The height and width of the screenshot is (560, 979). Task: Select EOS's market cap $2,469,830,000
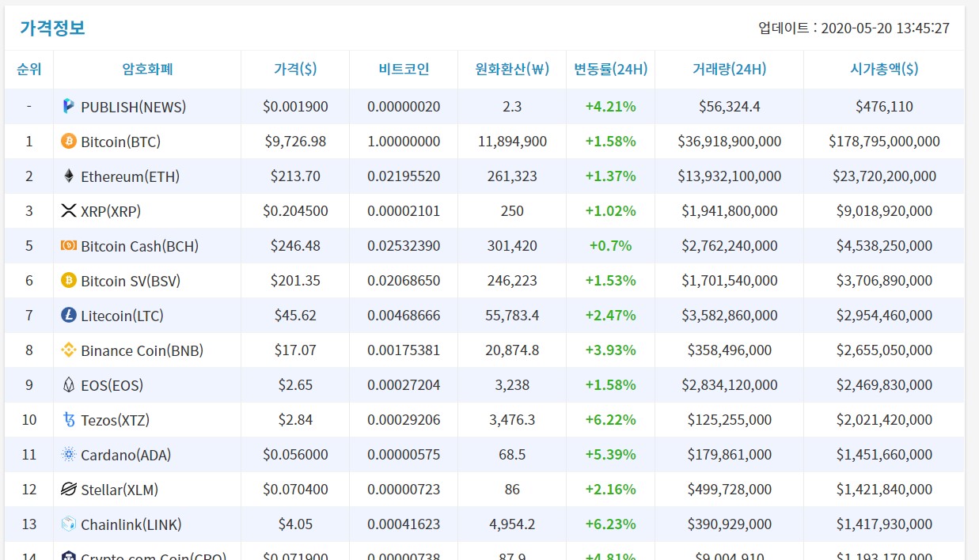(x=884, y=385)
